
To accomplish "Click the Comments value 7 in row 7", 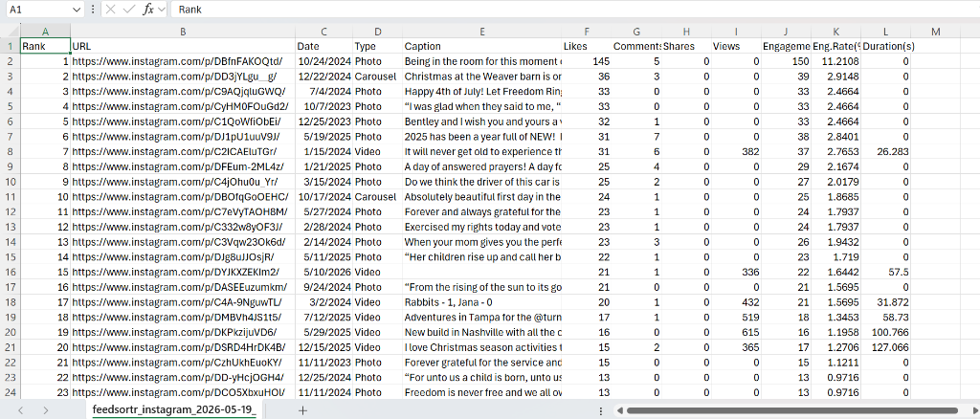I will (x=636, y=136).
